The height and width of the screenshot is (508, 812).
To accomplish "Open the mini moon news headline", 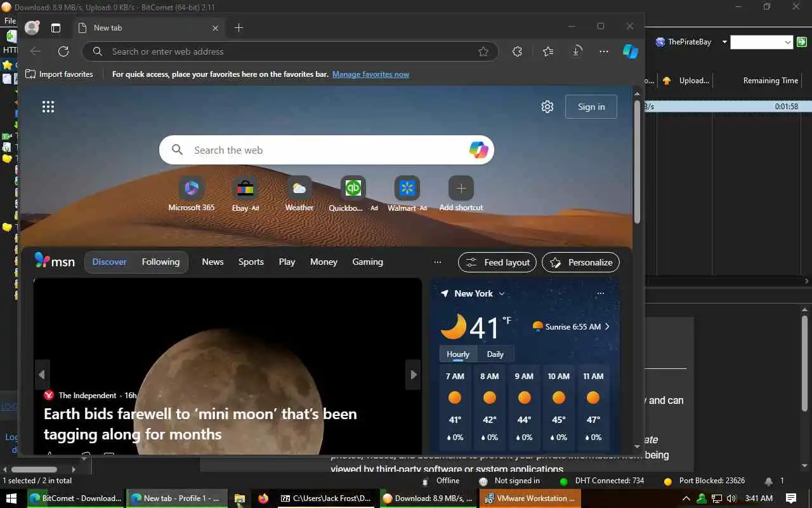I will pos(200,424).
